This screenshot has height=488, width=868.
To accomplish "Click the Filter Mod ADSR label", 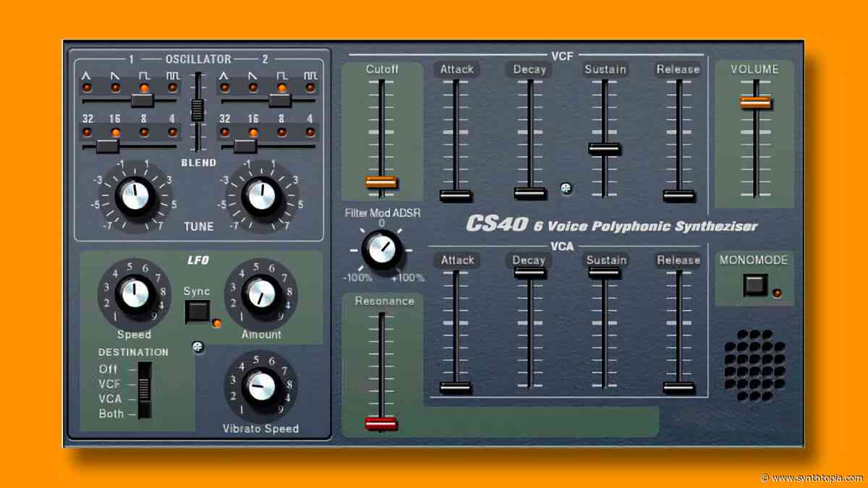I will coord(383,213).
